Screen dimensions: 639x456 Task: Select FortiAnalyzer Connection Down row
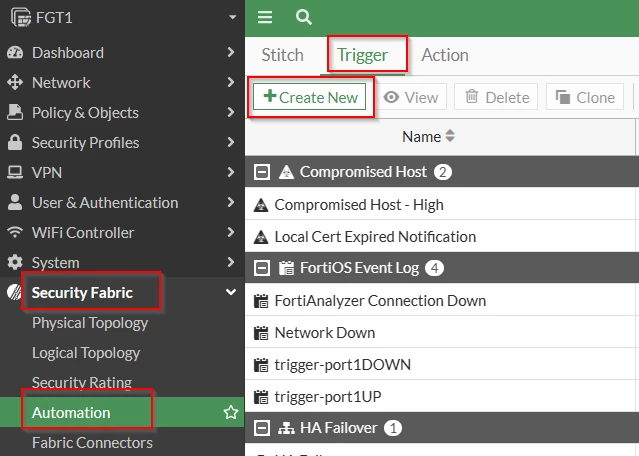point(442,301)
